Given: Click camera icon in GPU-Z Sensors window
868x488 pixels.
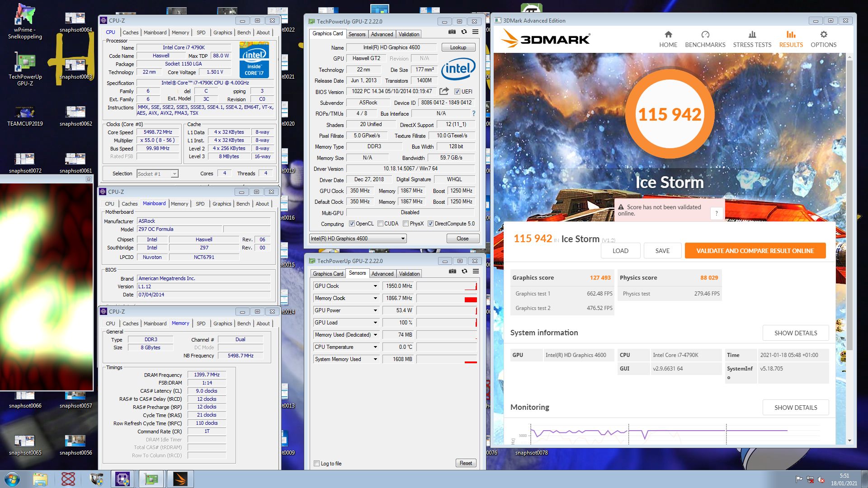Looking at the screenshot, I should (452, 272).
